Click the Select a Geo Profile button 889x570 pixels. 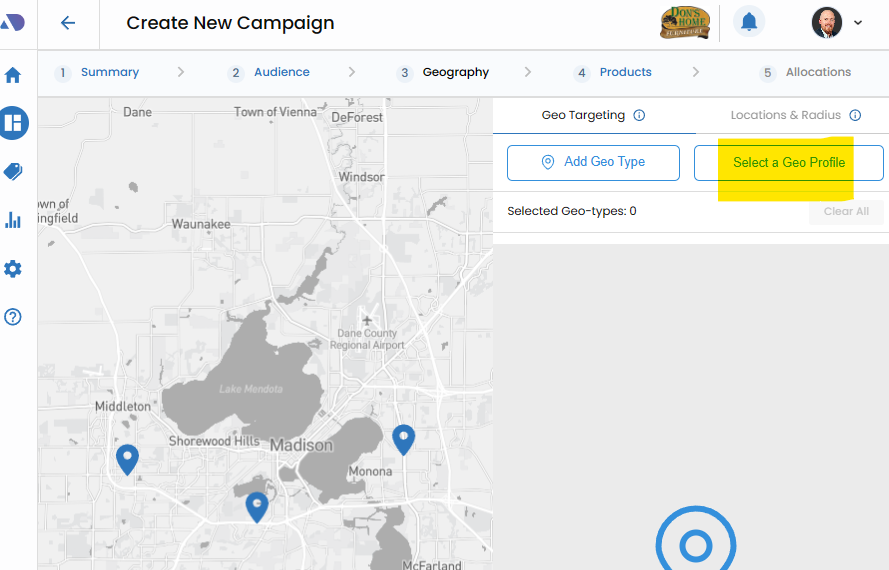(788, 163)
